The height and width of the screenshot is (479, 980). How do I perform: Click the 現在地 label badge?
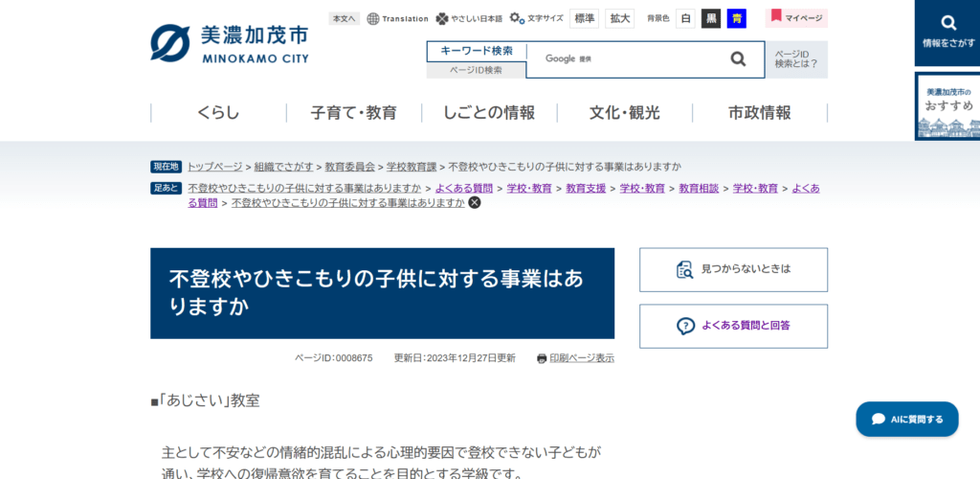pyautogui.click(x=167, y=167)
